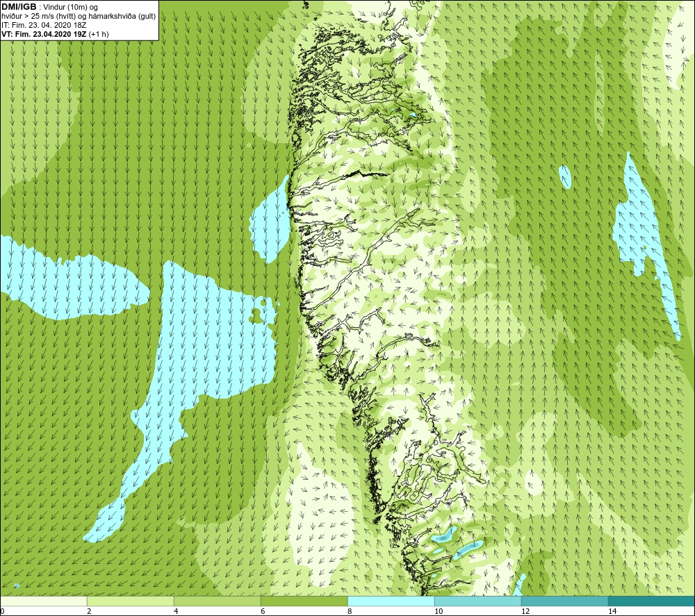Click the scale label '0'
Screen dimensions: 695x616
2,611
